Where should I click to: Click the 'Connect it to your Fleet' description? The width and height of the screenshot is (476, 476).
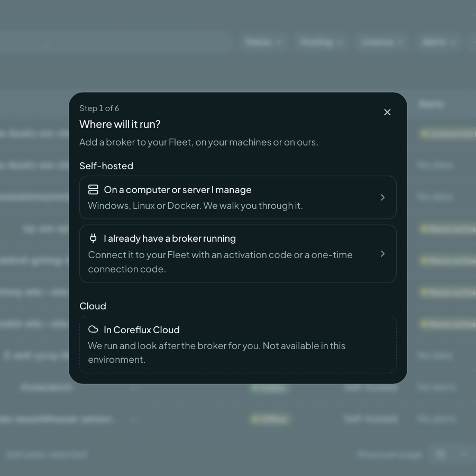[x=221, y=262]
